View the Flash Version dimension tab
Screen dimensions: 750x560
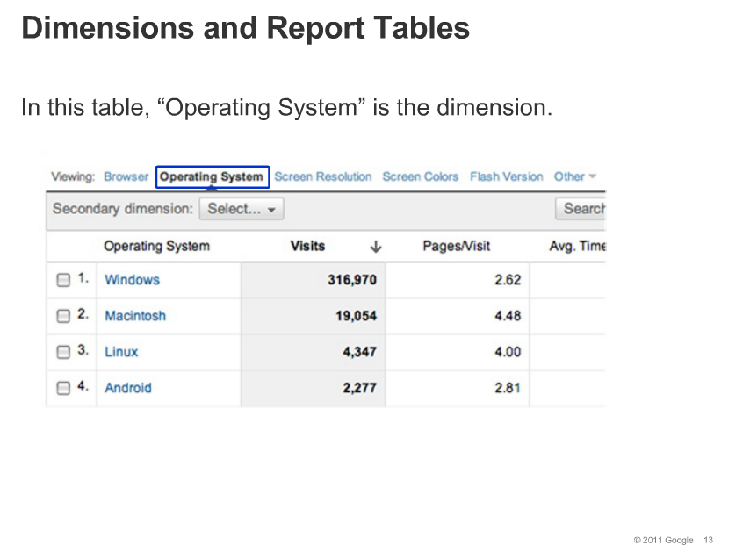[507, 176]
